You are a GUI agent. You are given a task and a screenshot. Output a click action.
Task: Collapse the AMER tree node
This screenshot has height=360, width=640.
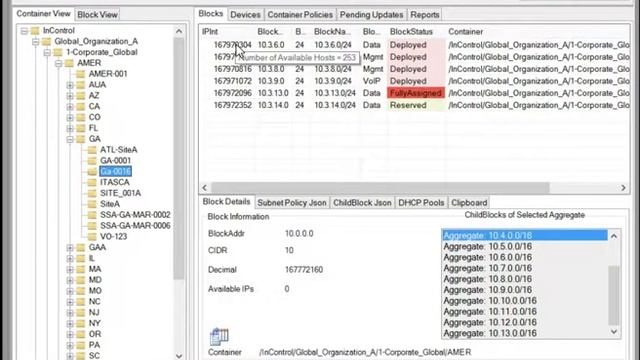pos(59,63)
